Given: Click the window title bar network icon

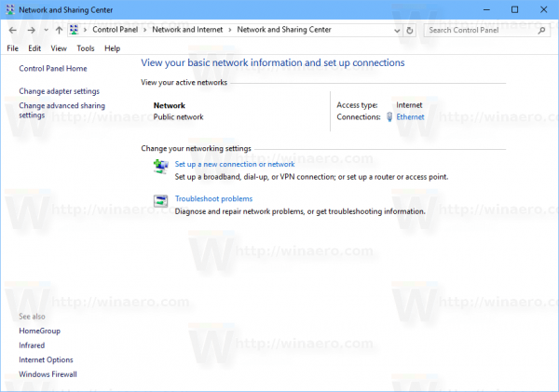Looking at the screenshot, I should tap(10, 9).
